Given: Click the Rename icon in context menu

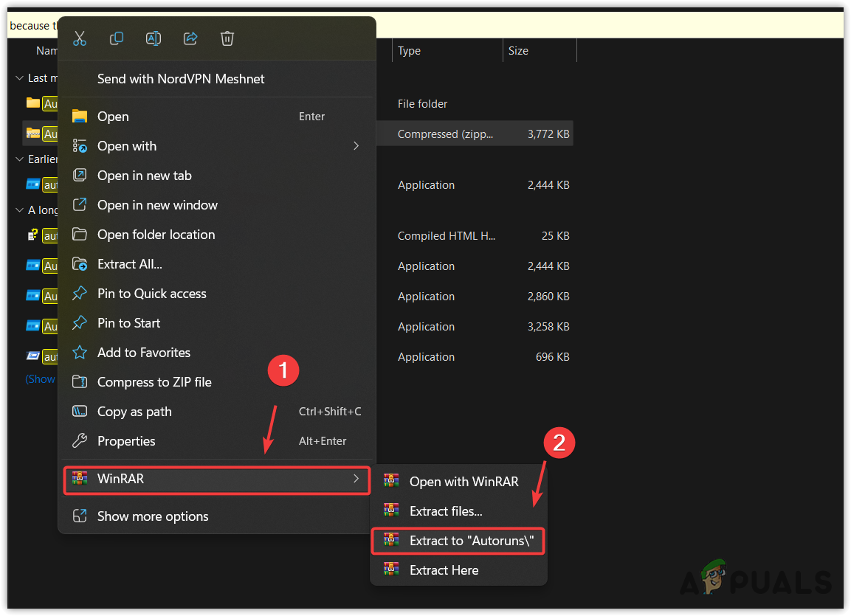Looking at the screenshot, I should pos(154,38).
